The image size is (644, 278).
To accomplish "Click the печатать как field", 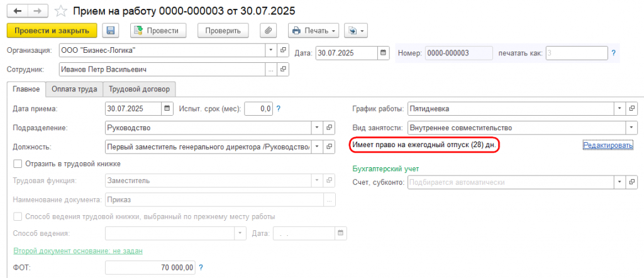I will coord(577,53).
